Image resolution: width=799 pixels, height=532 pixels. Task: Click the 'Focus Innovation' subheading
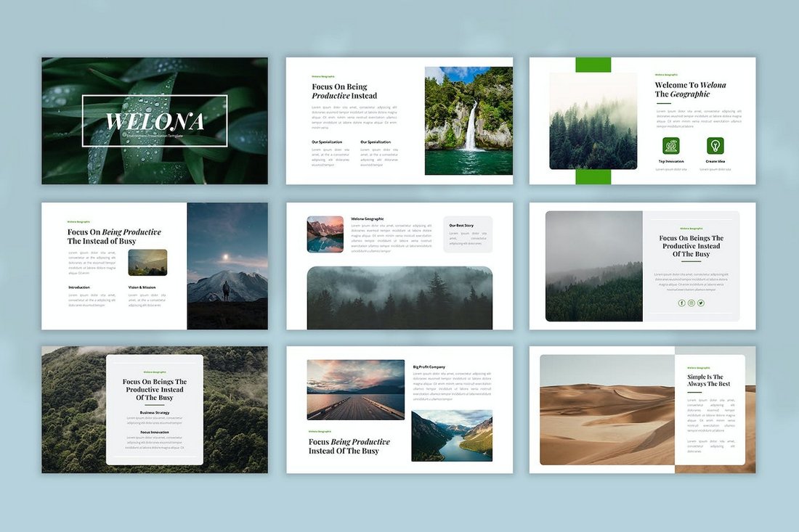155,433
